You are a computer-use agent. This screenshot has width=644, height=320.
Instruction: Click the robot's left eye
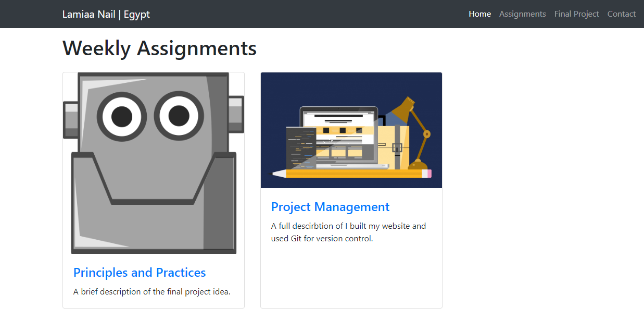122,116
